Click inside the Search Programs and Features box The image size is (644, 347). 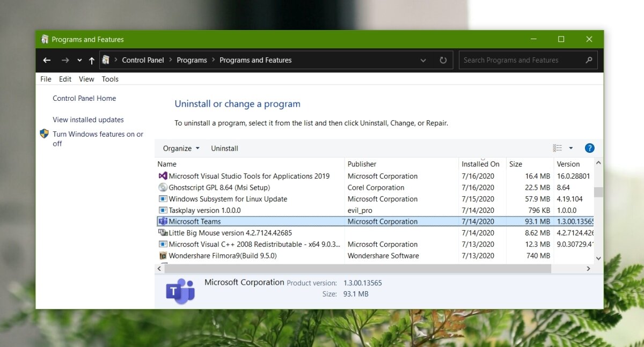tap(515, 60)
